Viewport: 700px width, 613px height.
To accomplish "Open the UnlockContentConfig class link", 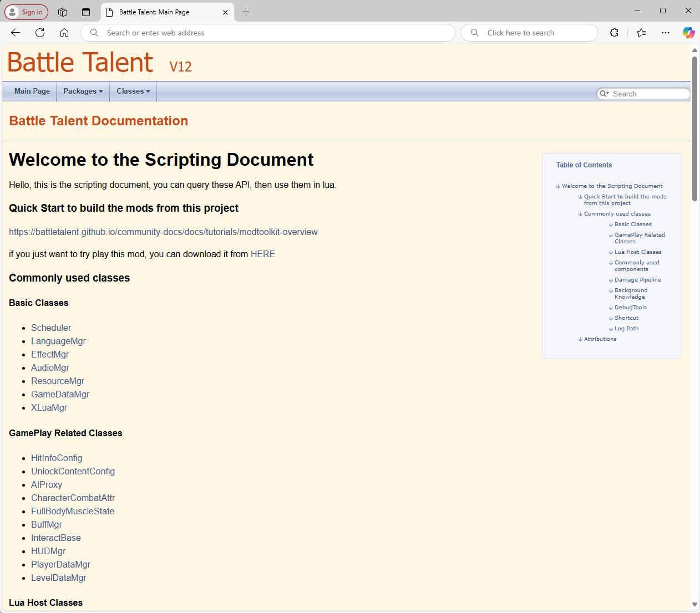I will click(73, 471).
